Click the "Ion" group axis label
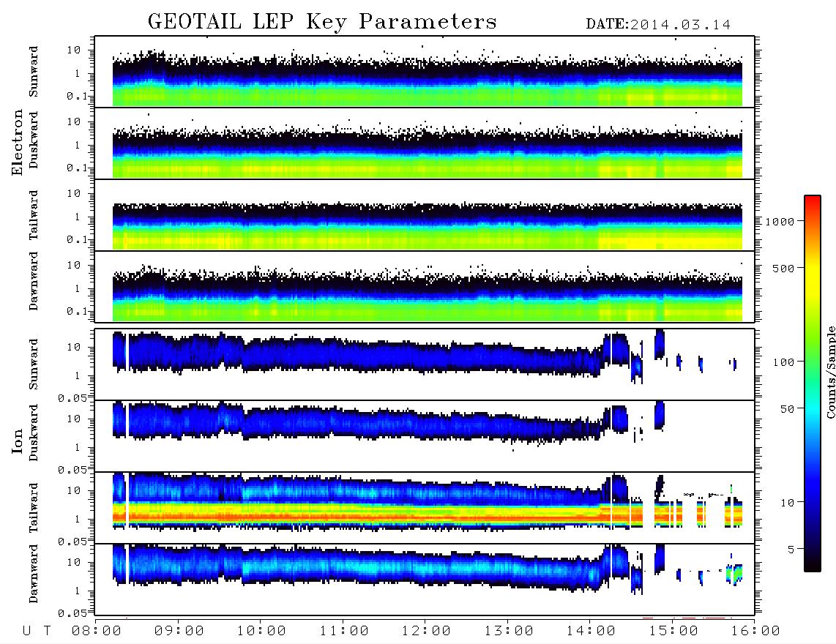836x644 pixels. pos(18,441)
